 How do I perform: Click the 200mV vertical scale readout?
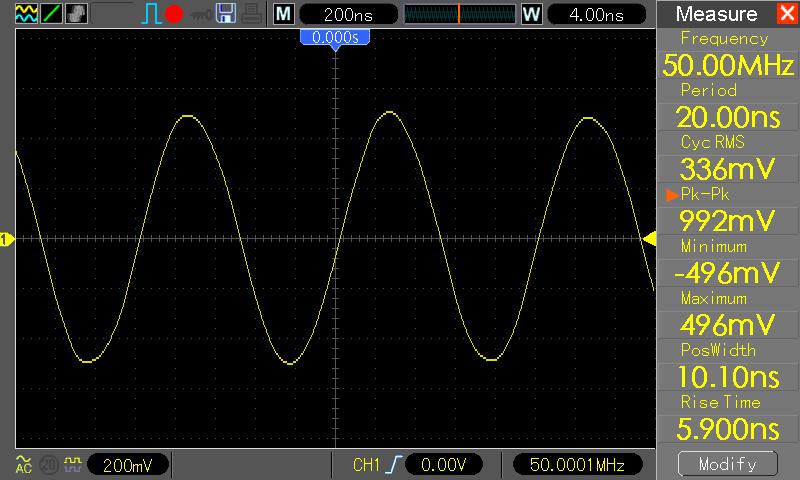(x=128, y=465)
